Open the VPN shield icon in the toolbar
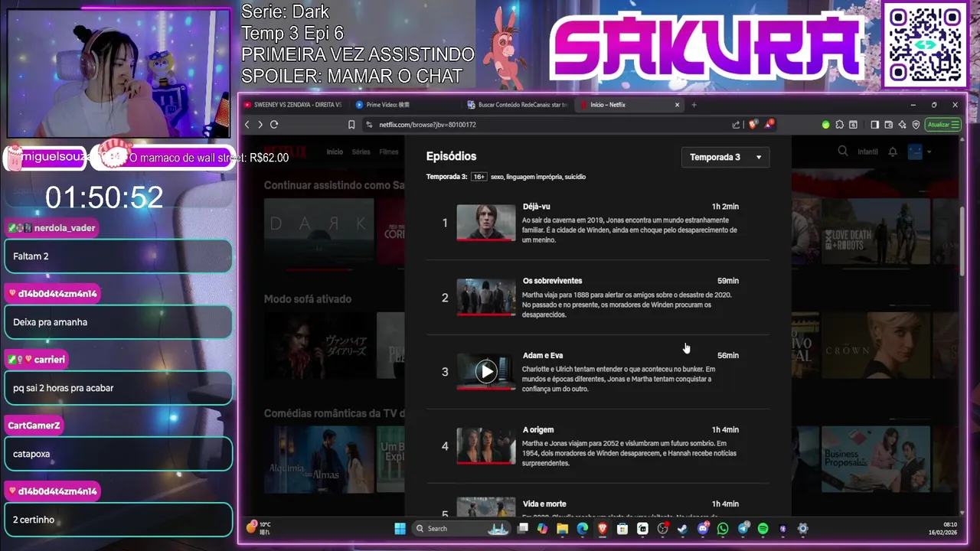The height and width of the screenshot is (551, 980). (916, 125)
